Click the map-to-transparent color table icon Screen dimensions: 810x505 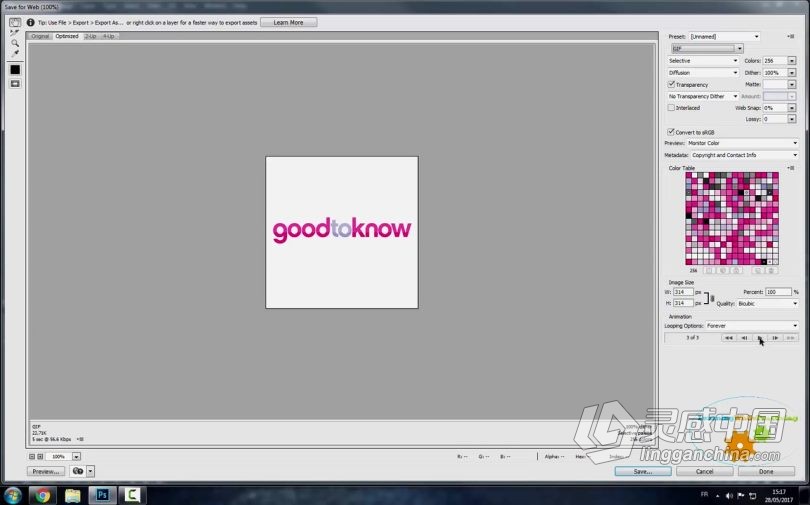pos(709,271)
